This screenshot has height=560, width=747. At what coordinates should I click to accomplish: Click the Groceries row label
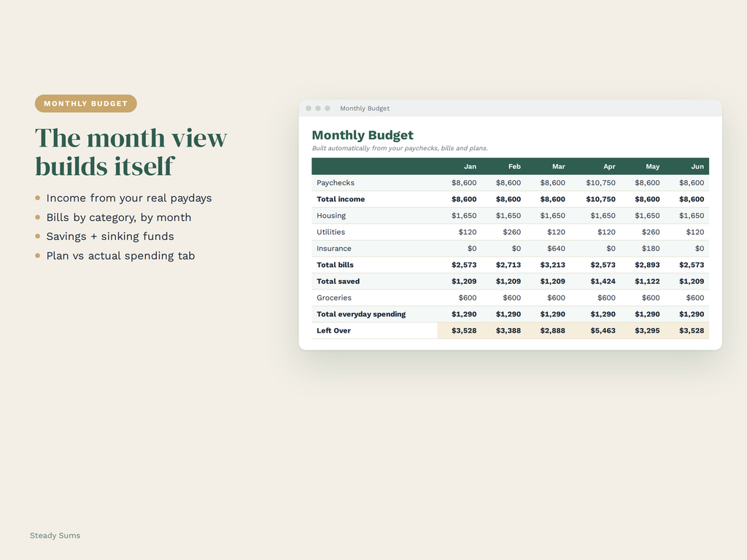[334, 297]
